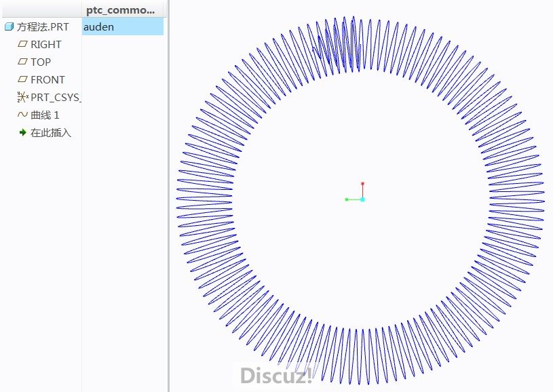Select the RIGHT datum plane
The height and width of the screenshot is (392, 553).
click(x=46, y=44)
